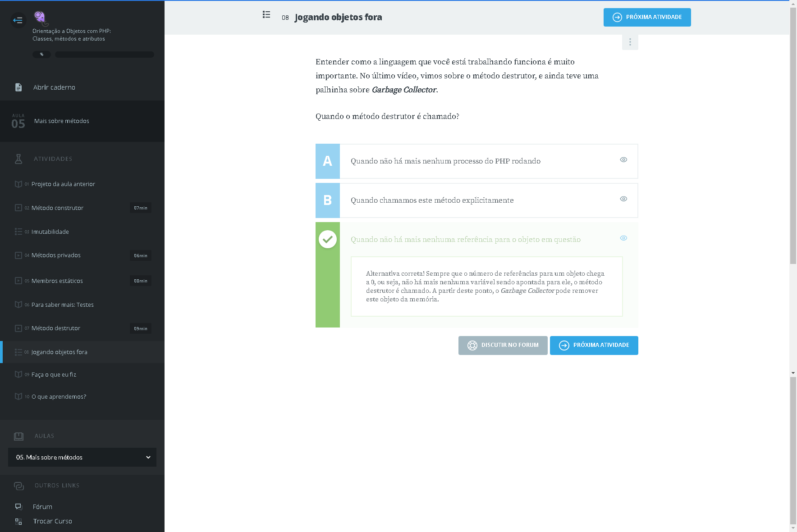Open activity 07 Método destrutor
Screen dimensions: 797x532
pyautogui.click(x=56, y=328)
